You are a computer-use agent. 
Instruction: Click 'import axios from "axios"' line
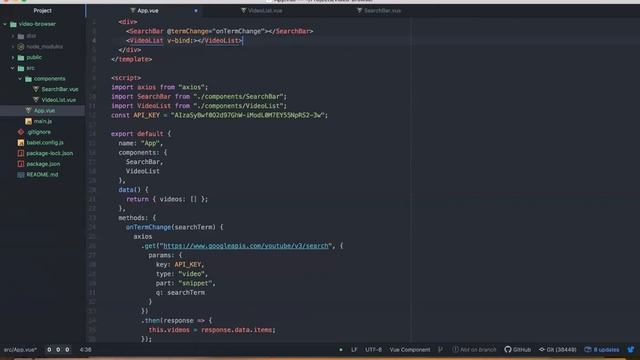(159, 87)
